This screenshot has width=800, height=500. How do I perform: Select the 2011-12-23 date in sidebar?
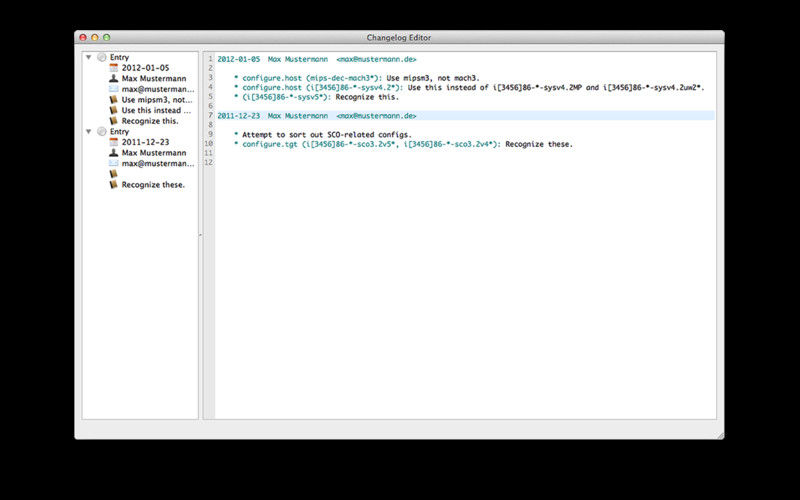click(146, 142)
